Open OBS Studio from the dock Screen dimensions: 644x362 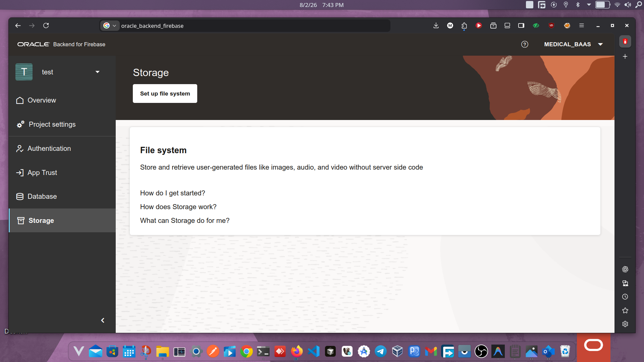[x=481, y=352]
